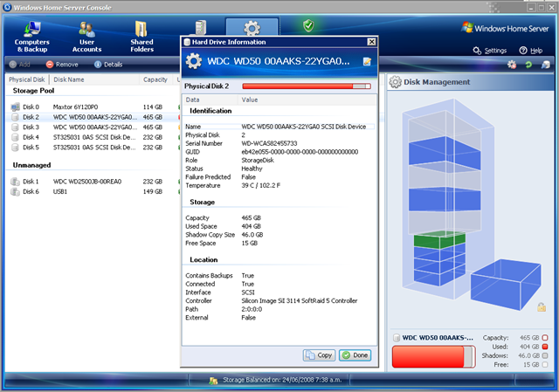Viewport: 559px width, 392px height.
Task: Sort by Capacity column header
Action: click(155, 79)
